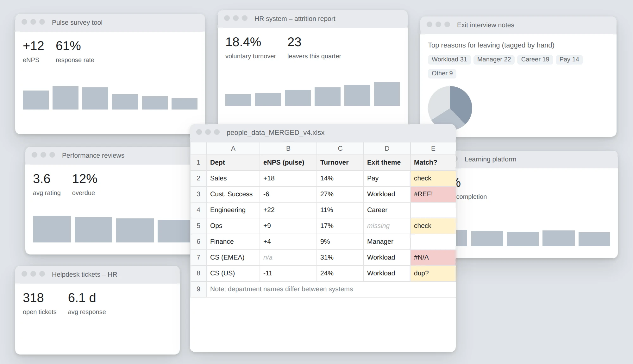Select the Engineering department cell

click(233, 210)
